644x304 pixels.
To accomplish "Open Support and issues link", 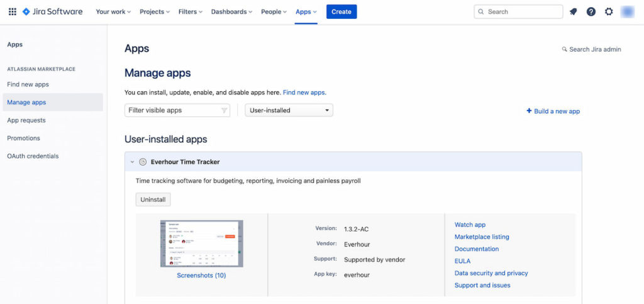I will click(482, 285).
